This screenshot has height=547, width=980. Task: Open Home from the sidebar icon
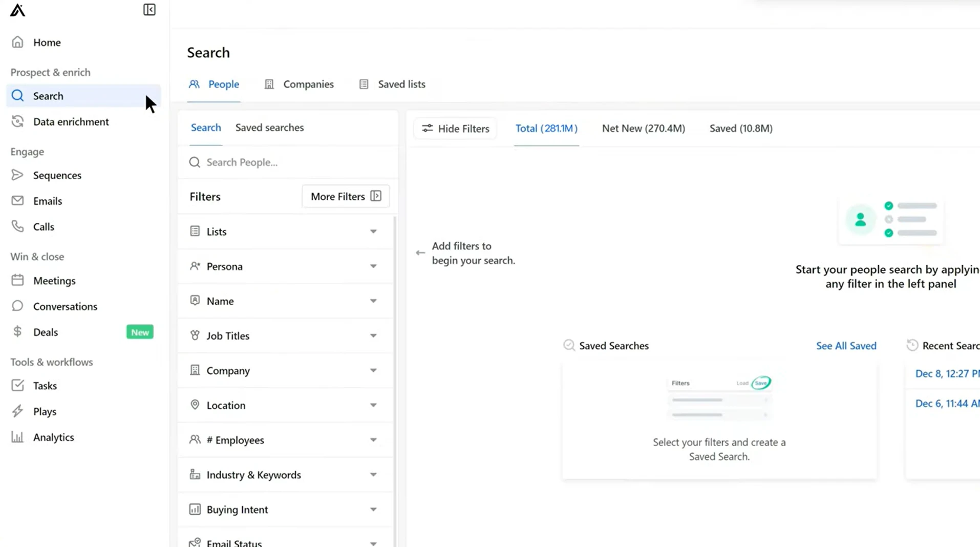(18, 42)
